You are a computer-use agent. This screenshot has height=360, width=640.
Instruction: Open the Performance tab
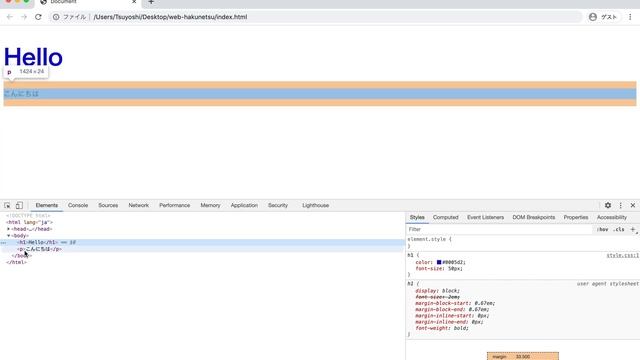[175, 205]
